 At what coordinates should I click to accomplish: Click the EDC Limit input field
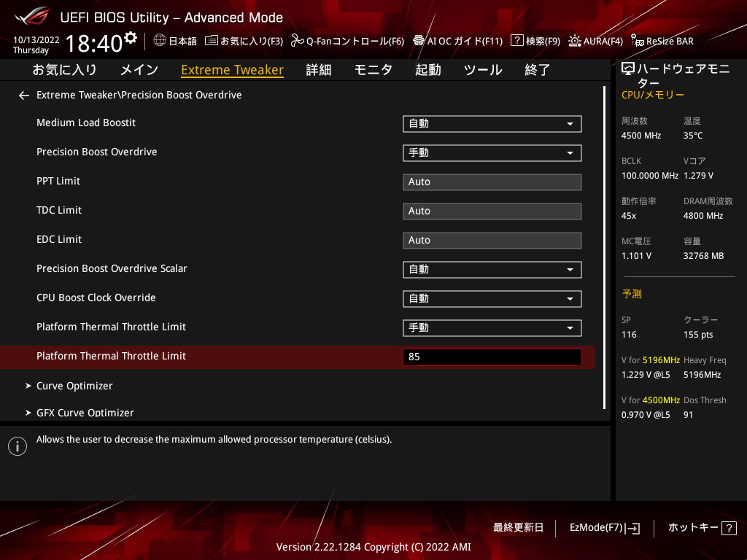point(492,241)
